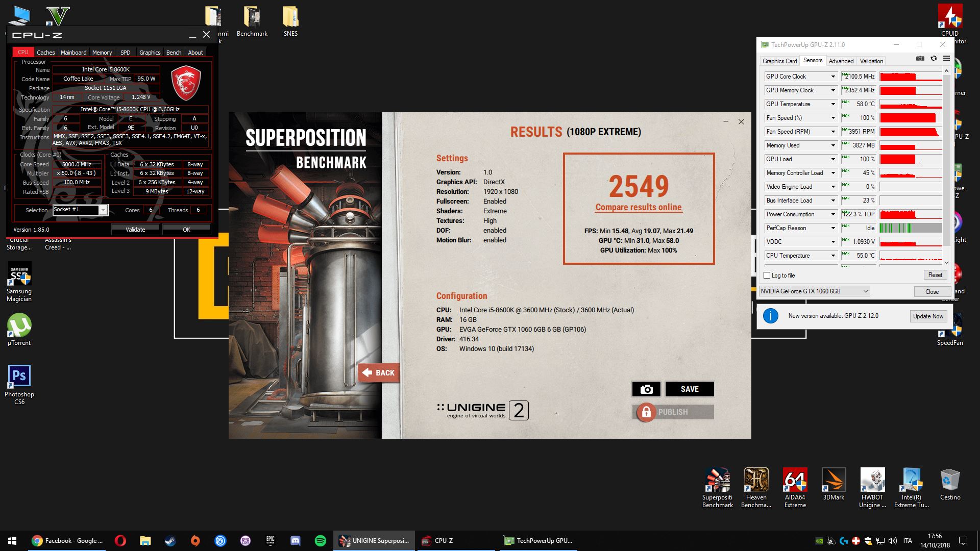Click Validate in CPU-Z
This screenshot has width=980, height=551.
[x=135, y=230]
